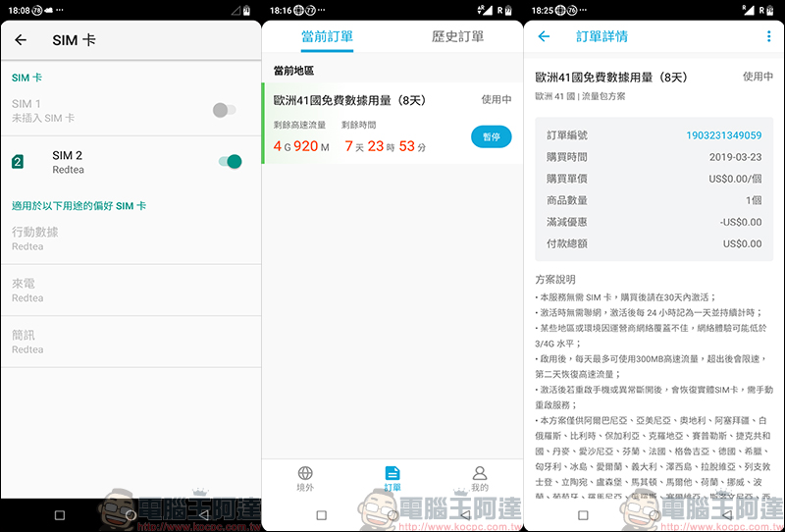Open the 訂單 bottom navigation item
The height and width of the screenshot is (532, 785).
pyautogui.click(x=392, y=479)
